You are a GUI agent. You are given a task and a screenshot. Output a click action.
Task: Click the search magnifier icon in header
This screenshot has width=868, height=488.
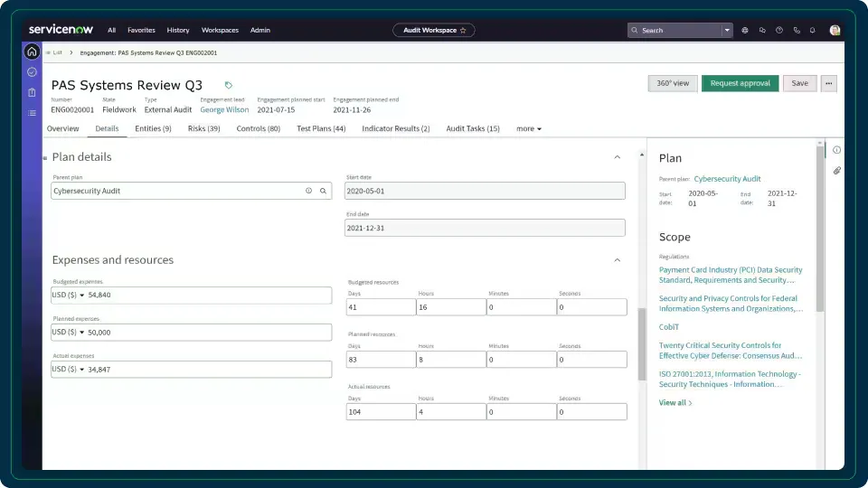(x=635, y=31)
